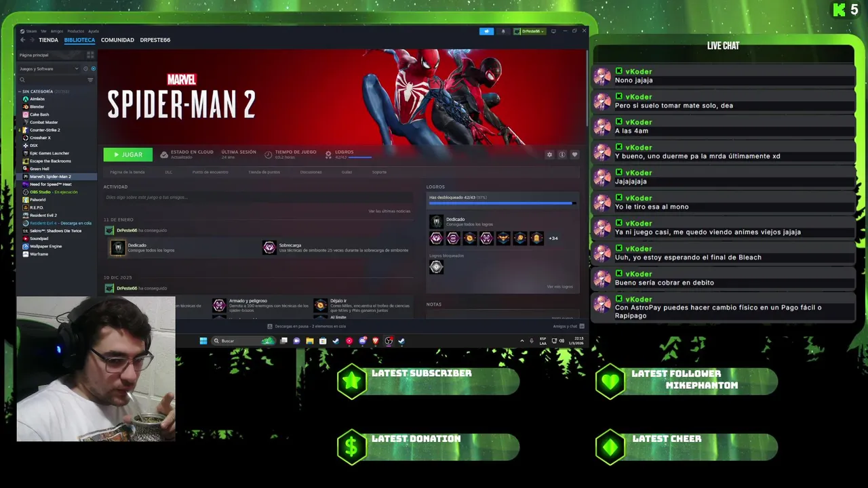Screen dimensions: 868x488
Task: Open Big Picture mode monitor icon
Action: pos(553,31)
